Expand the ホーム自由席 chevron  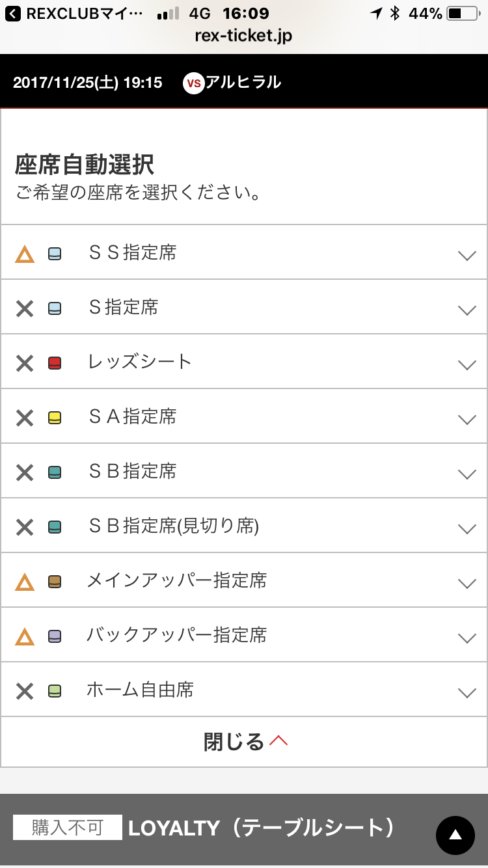coord(467,692)
